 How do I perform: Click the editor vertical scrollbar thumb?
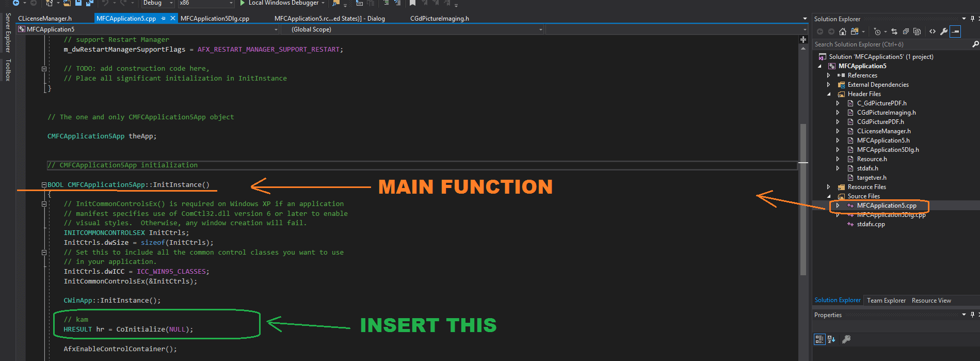click(803, 199)
